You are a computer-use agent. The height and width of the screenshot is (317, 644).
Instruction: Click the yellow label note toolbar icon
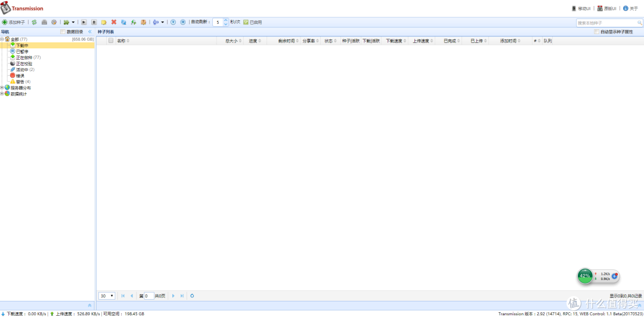(104, 22)
